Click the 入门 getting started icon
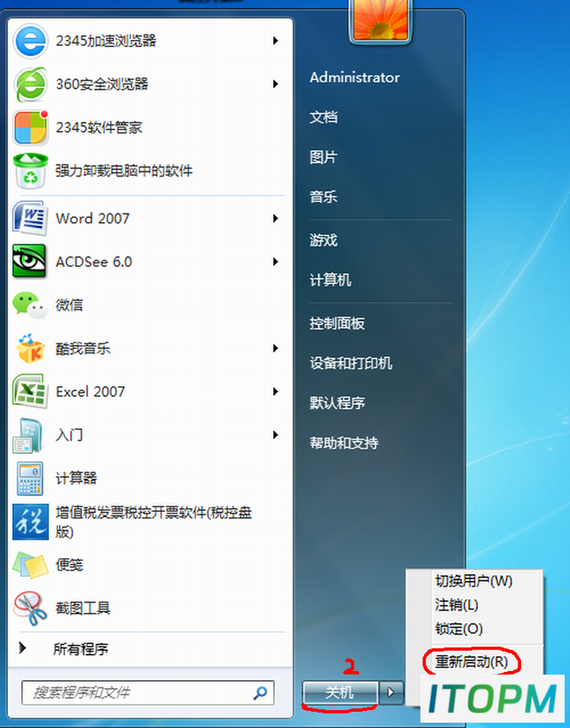 (x=28, y=435)
